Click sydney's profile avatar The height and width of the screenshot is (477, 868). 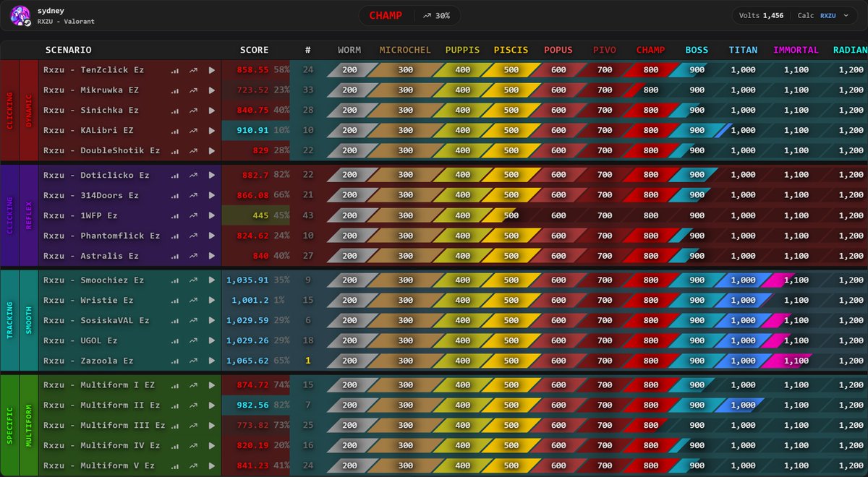click(x=20, y=16)
